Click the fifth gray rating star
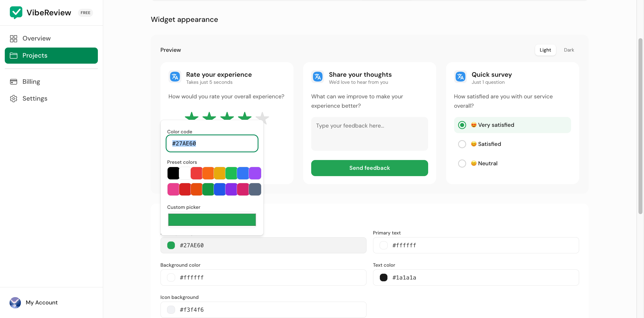Screen dimensions: 644x318 click(x=263, y=118)
